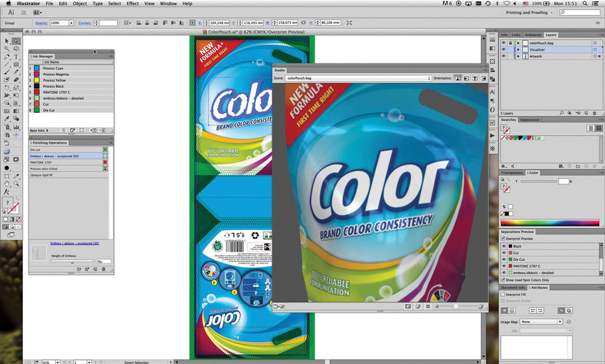Select the Zoom magnifier tool
605x364 pixels.
tap(16, 184)
